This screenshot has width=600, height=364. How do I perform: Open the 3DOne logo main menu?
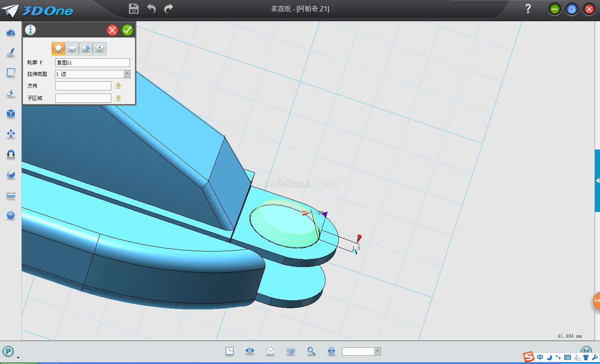click(x=37, y=10)
